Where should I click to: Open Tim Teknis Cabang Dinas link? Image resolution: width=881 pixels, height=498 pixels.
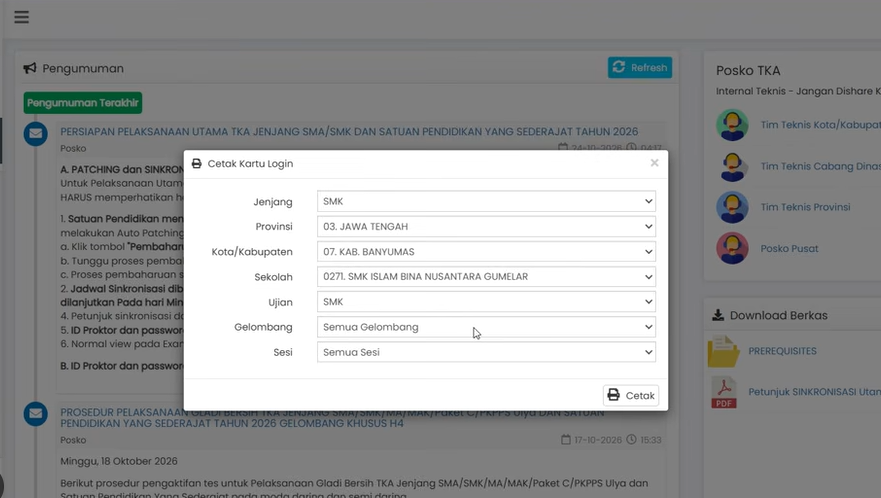(x=820, y=166)
